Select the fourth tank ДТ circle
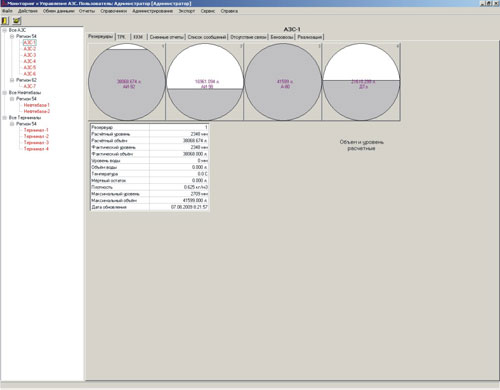500x390 pixels. 361,82
